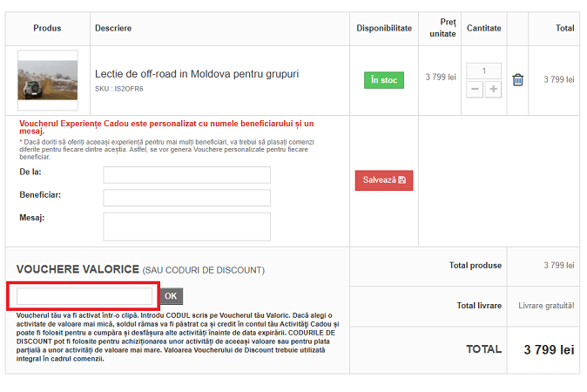Decrease quantity with the minus button
Viewport: 587px width, 392px height.
click(x=475, y=89)
